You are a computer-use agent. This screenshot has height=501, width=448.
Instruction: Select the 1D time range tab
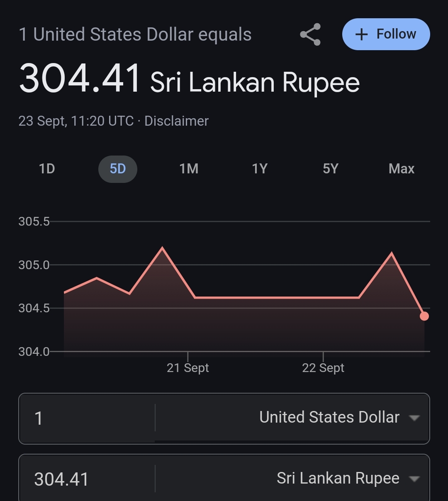point(47,169)
